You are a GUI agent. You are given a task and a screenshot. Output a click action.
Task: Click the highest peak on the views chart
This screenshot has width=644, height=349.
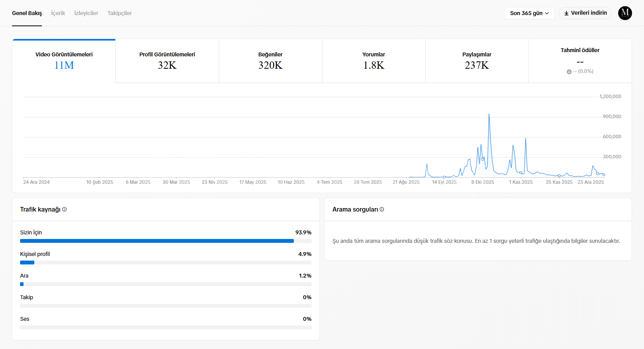tap(489, 114)
